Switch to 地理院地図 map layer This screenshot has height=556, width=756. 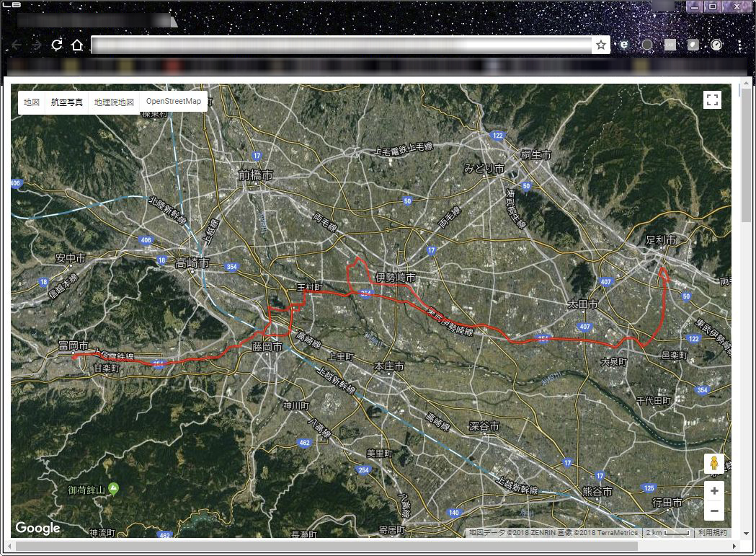tap(114, 102)
